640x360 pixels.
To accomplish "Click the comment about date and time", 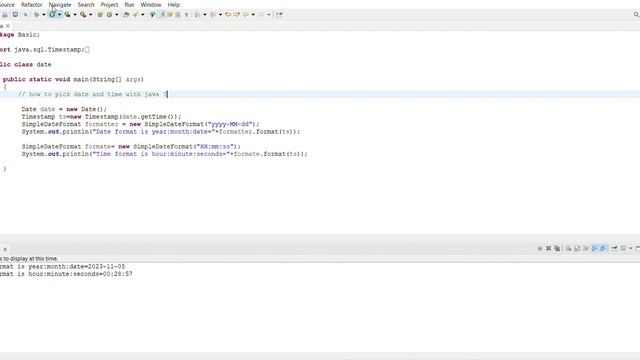I will [x=93, y=94].
